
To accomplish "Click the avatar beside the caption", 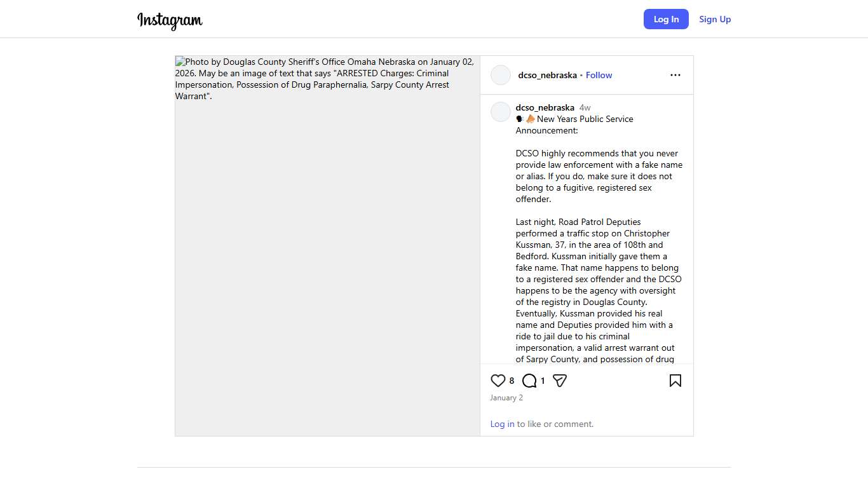I will pyautogui.click(x=501, y=112).
